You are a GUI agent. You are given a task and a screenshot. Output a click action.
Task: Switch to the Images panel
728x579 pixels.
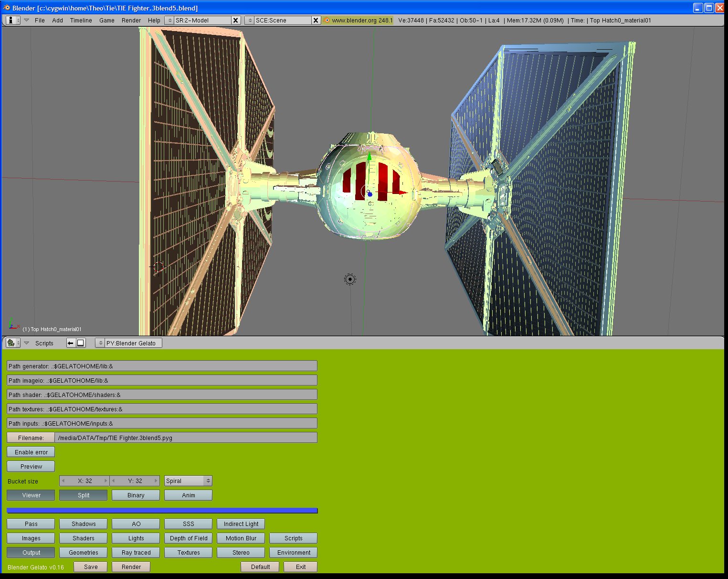(31, 538)
